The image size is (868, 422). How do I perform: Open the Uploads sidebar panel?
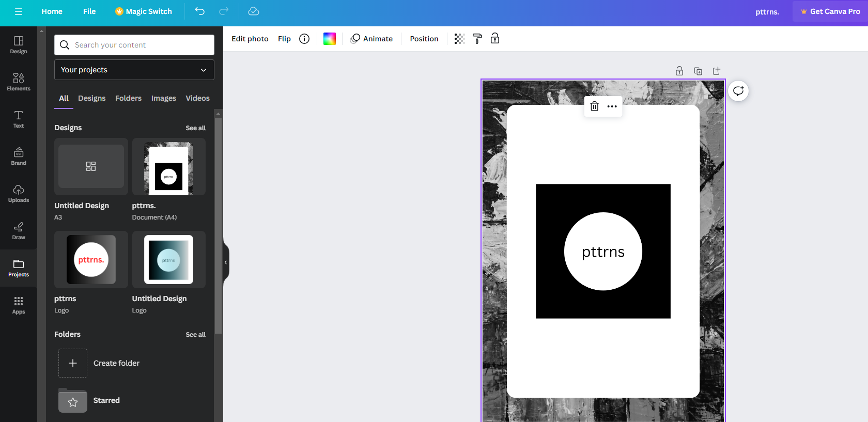point(19,194)
